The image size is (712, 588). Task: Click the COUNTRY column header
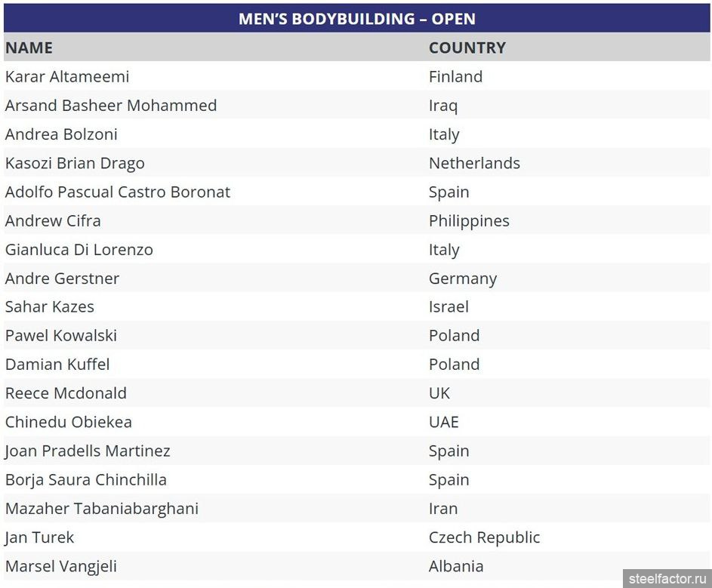(x=467, y=48)
